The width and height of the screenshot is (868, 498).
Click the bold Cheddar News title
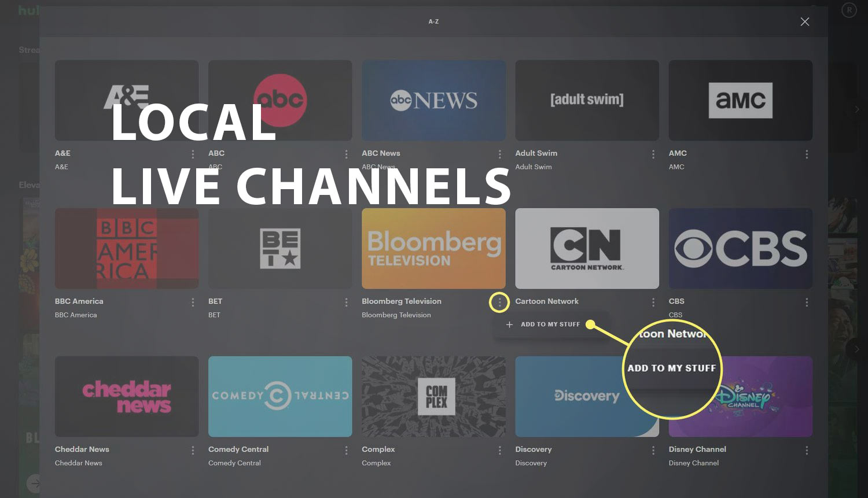(82, 449)
